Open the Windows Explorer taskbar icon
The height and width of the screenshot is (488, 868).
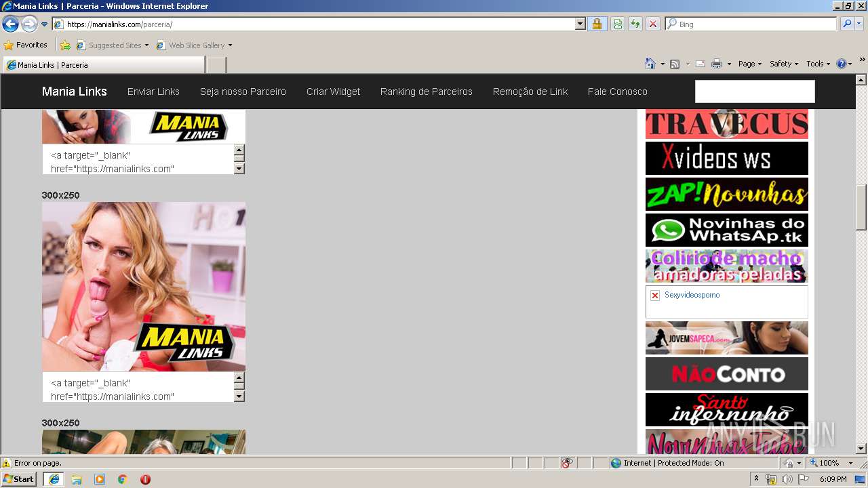(x=77, y=479)
